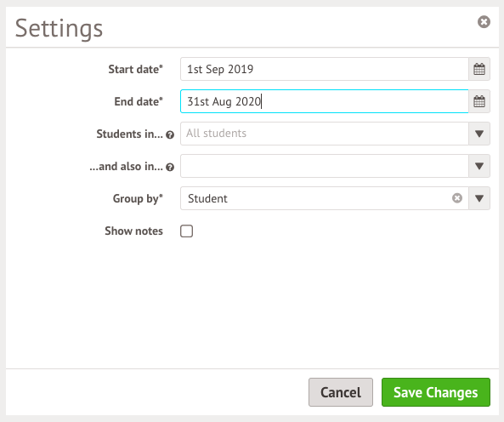Expand the Group by dropdown arrow

pos(479,198)
